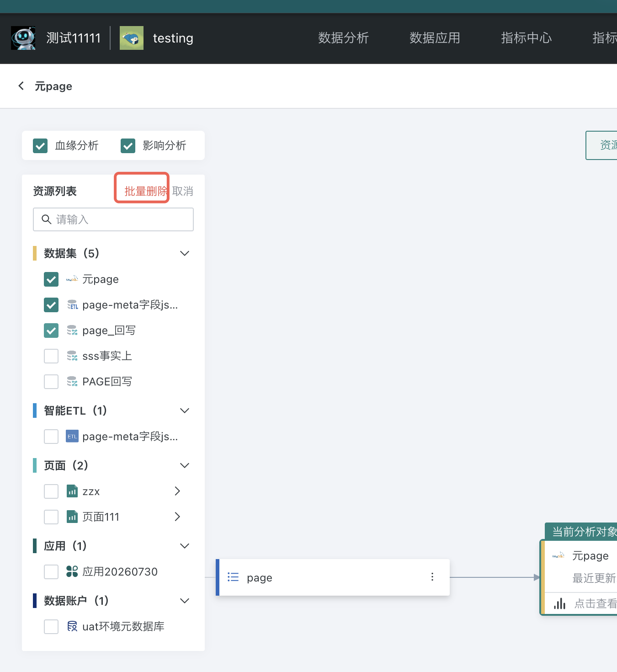Click the page chart icon for 页面111

(x=72, y=517)
